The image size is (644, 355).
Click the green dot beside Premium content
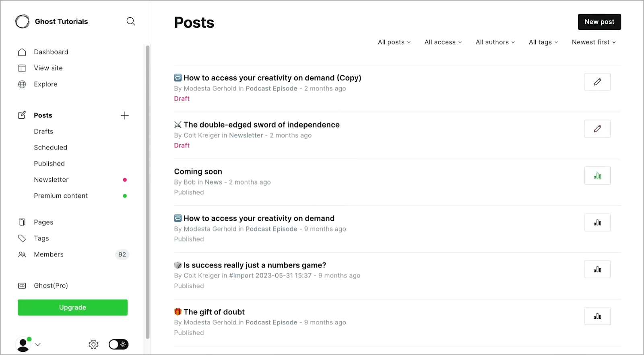[x=125, y=196]
